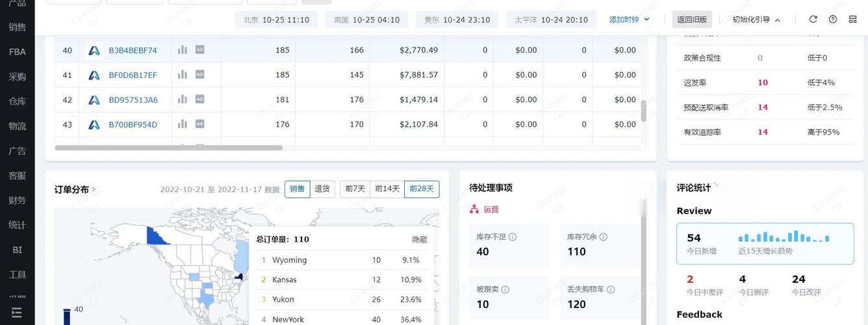This screenshot has width=868, height=325.
Task: Click the 英国 10-25 04:10 clock
Action: 367,19
